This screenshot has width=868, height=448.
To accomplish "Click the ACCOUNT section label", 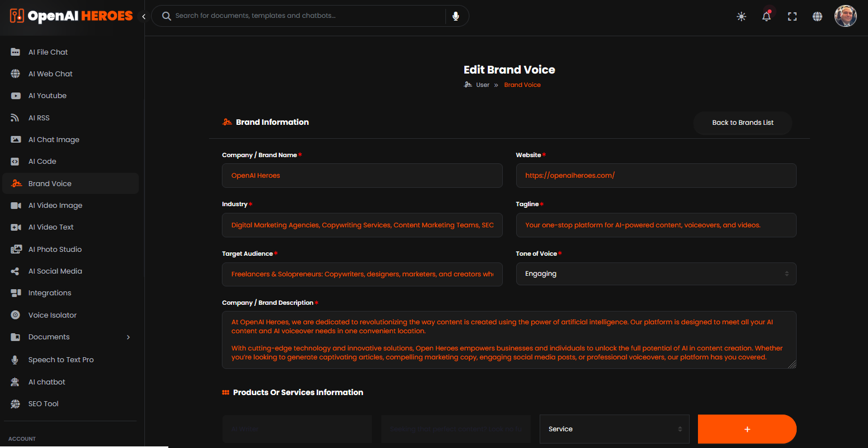I will (22, 439).
